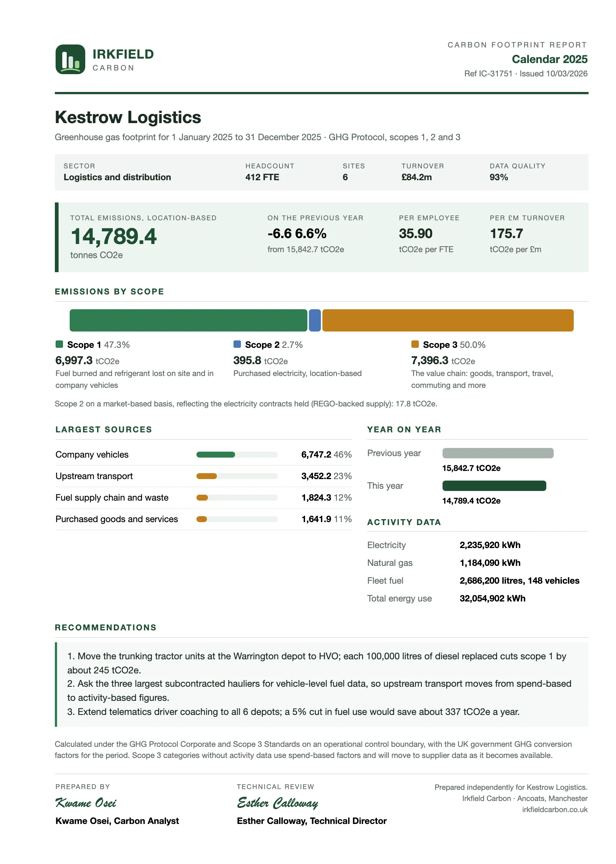616x864 pixels.
Task: Click the Esther Calloway cursive signature
Action: pyautogui.click(x=277, y=803)
